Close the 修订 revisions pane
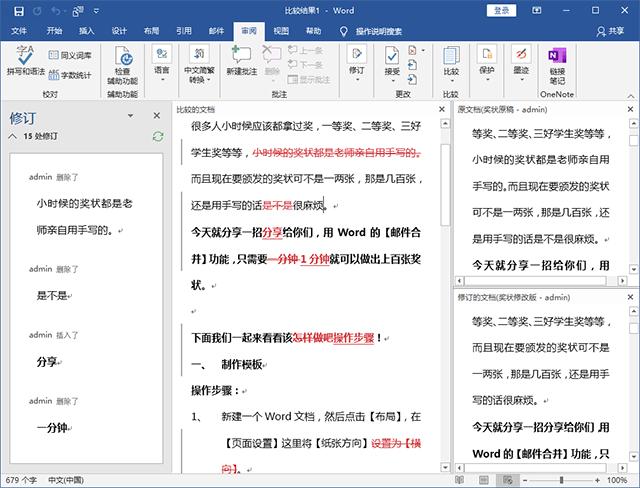 pyautogui.click(x=157, y=116)
